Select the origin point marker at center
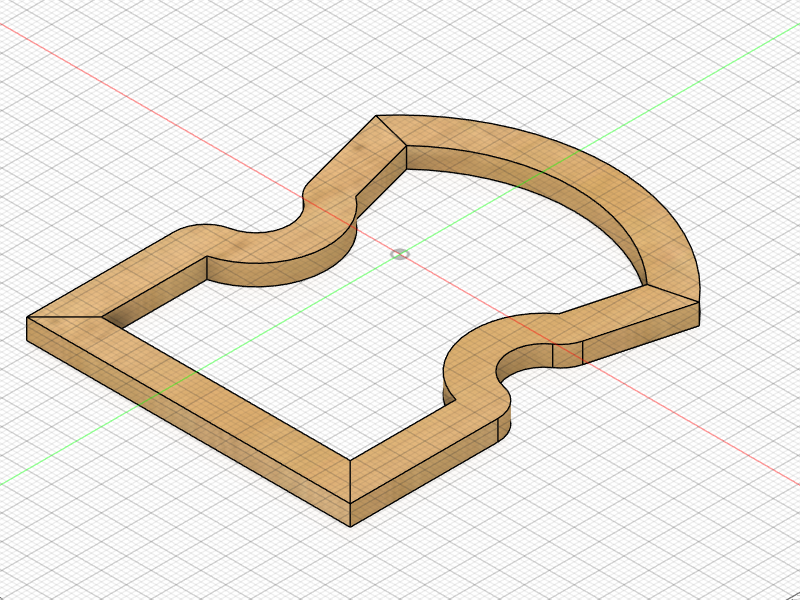 400,254
